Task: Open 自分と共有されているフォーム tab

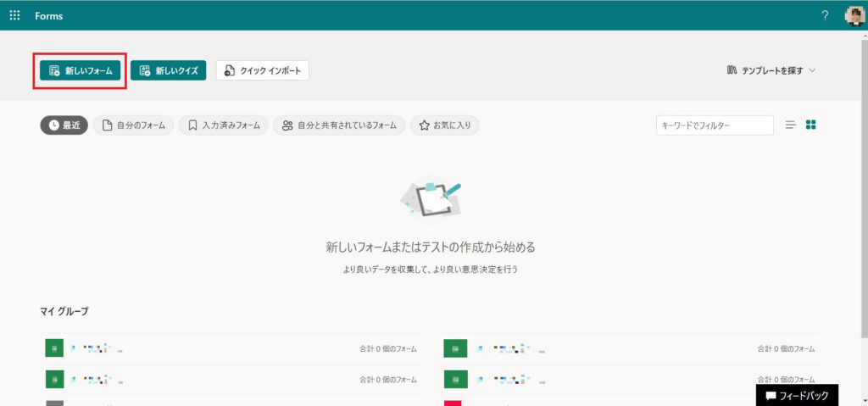Action: coord(339,125)
